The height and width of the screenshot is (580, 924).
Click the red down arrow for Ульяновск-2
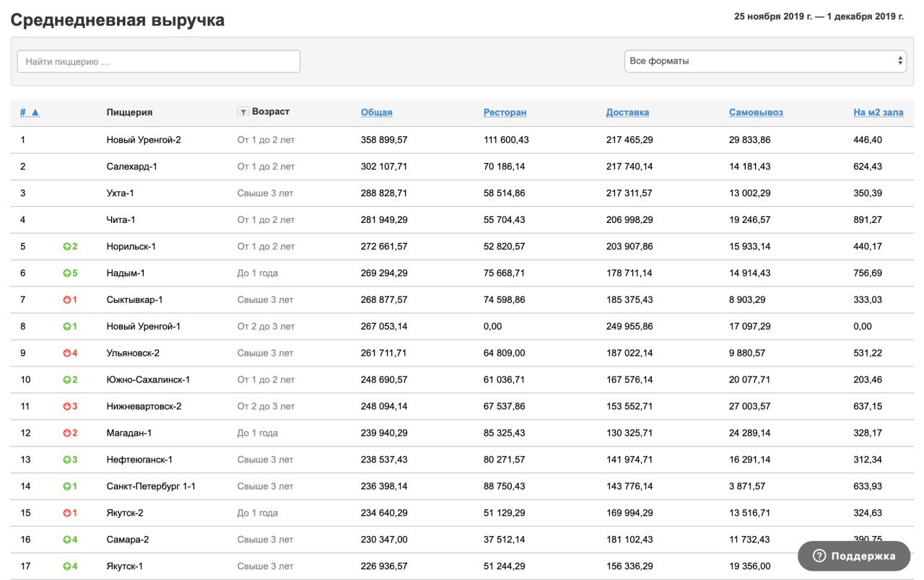pos(67,353)
